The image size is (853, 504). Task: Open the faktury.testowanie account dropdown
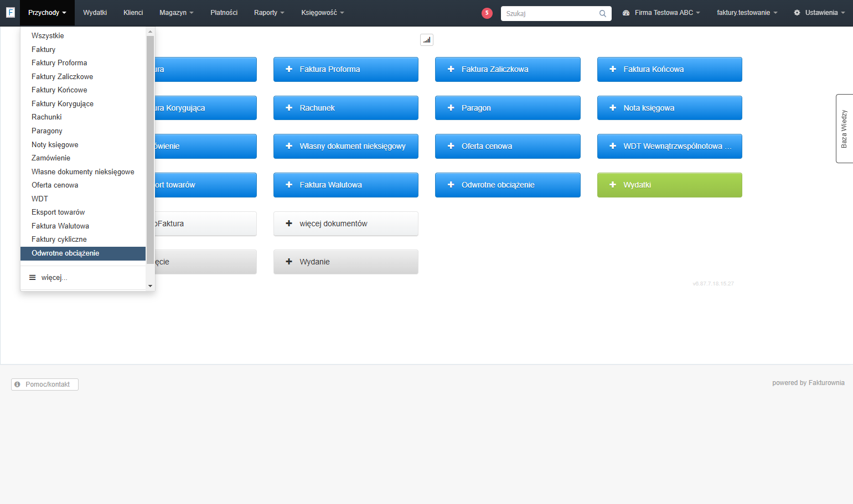tap(747, 13)
